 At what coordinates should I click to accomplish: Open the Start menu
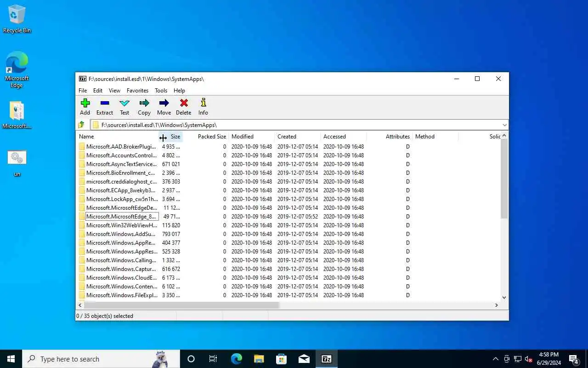11,359
